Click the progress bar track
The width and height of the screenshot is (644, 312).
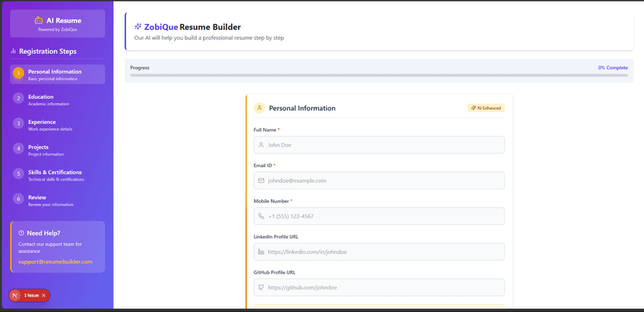[x=379, y=75]
